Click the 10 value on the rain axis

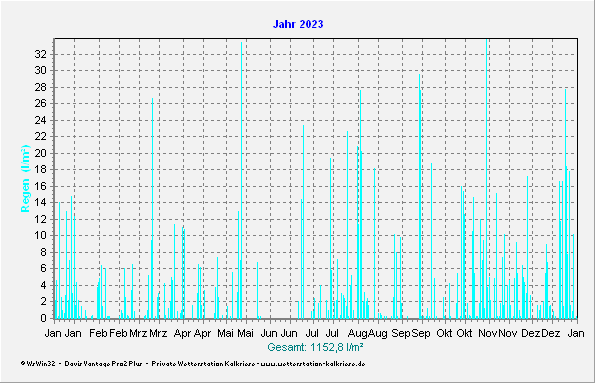41,236
